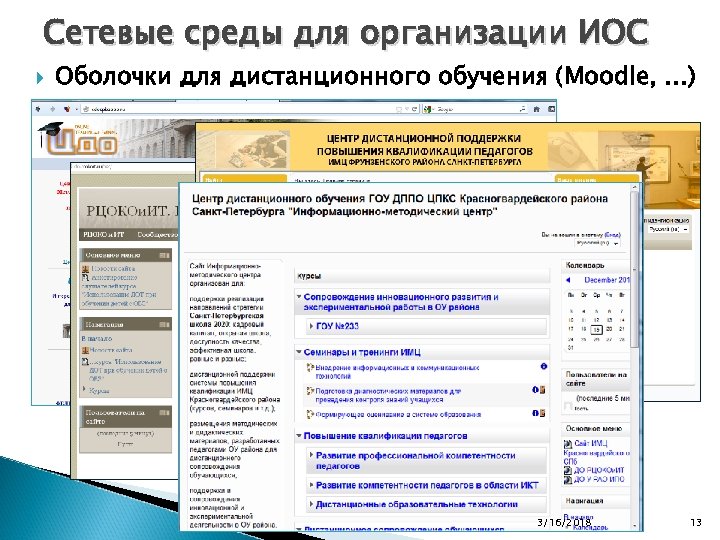Go to previous month in the calendar

pyautogui.click(x=568, y=280)
